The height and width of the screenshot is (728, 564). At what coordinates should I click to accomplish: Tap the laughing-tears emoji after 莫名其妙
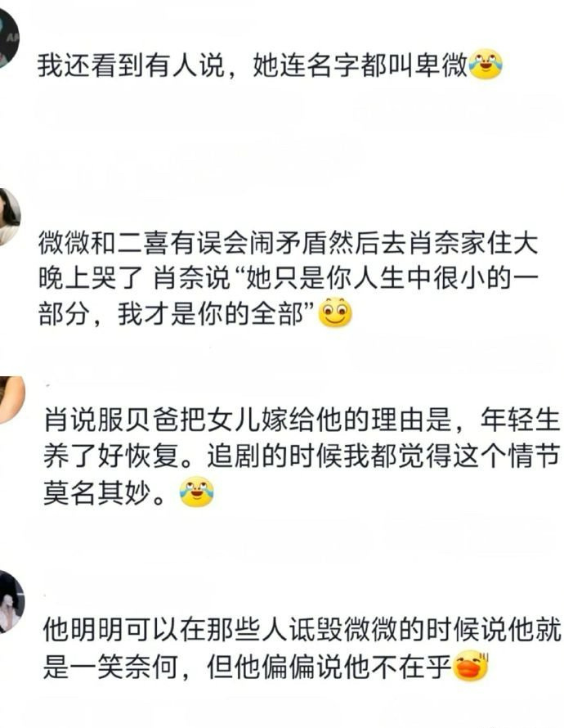197,492
